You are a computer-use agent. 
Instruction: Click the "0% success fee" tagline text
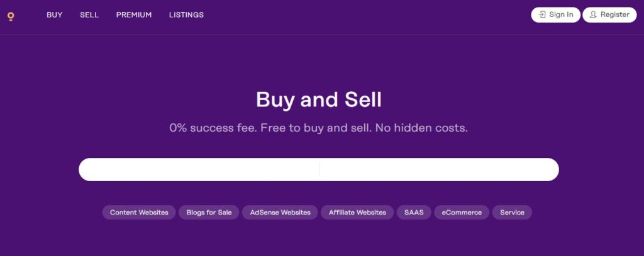point(319,128)
